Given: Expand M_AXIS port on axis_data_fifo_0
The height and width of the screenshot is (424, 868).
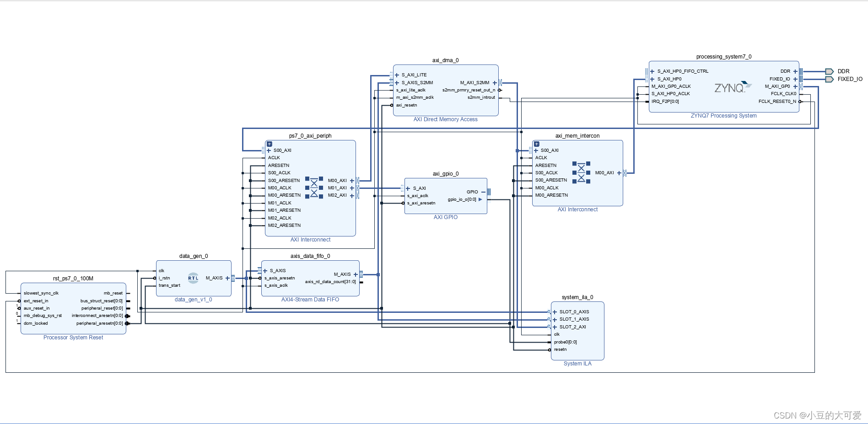Looking at the screenshot, I should (x=356, y=274).
